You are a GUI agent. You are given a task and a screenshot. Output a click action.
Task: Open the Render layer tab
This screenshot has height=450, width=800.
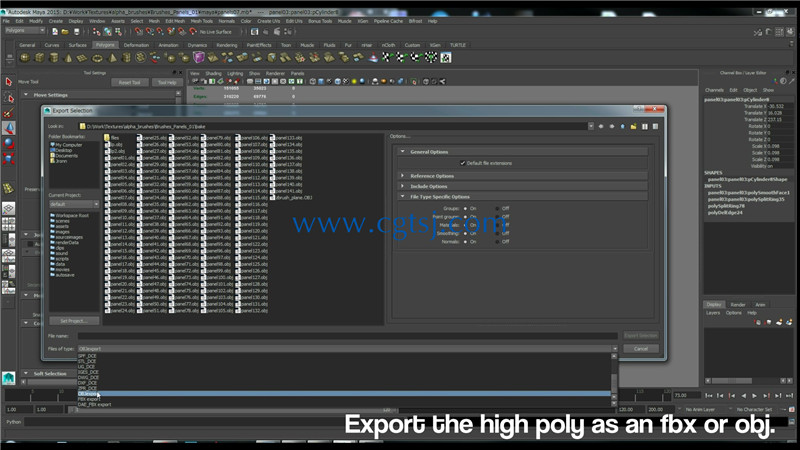pyautogui.click(x=738, y=305)
